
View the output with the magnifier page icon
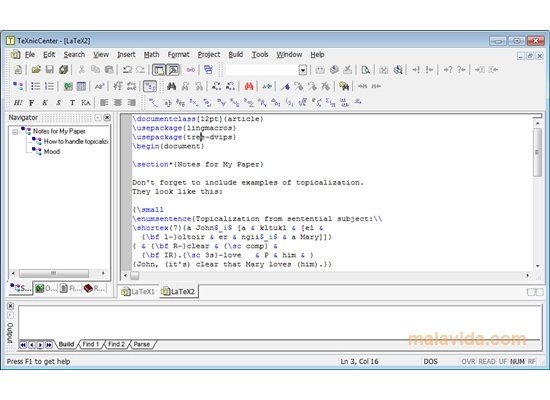[365, 70]
